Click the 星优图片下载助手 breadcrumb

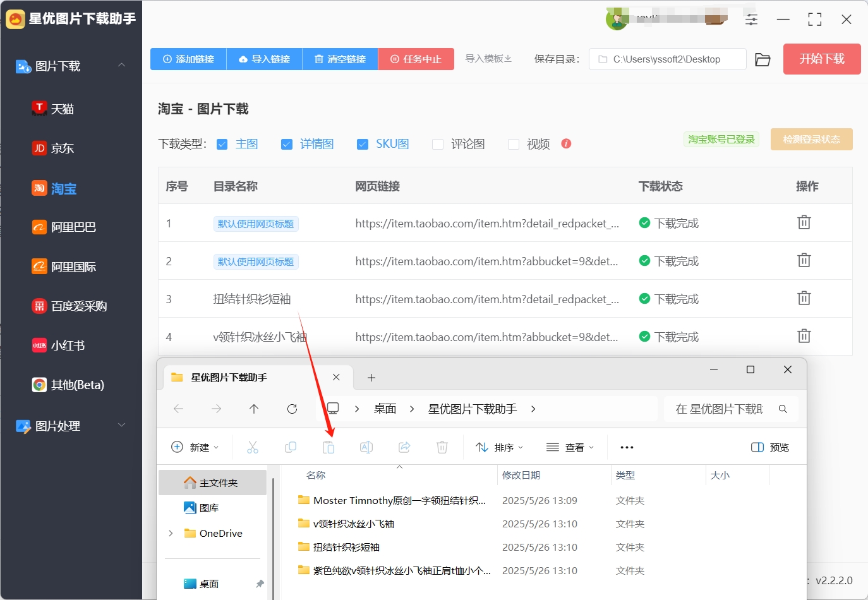[x=473, y=409]
